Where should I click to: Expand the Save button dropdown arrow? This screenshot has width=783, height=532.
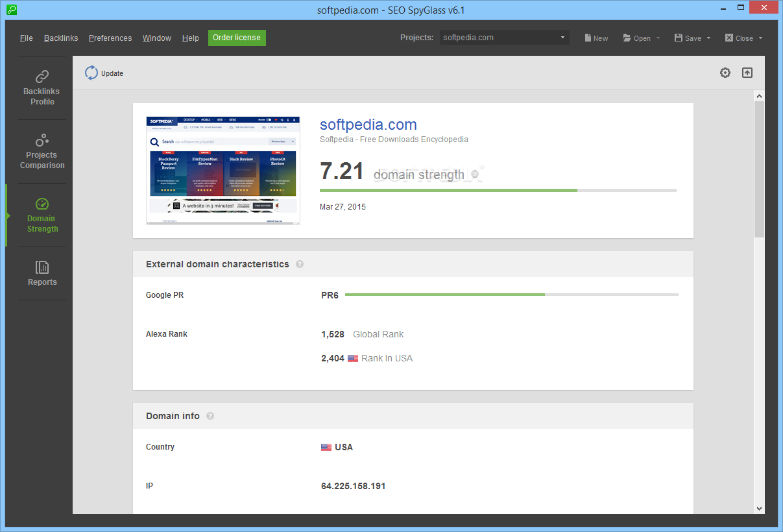708,38
